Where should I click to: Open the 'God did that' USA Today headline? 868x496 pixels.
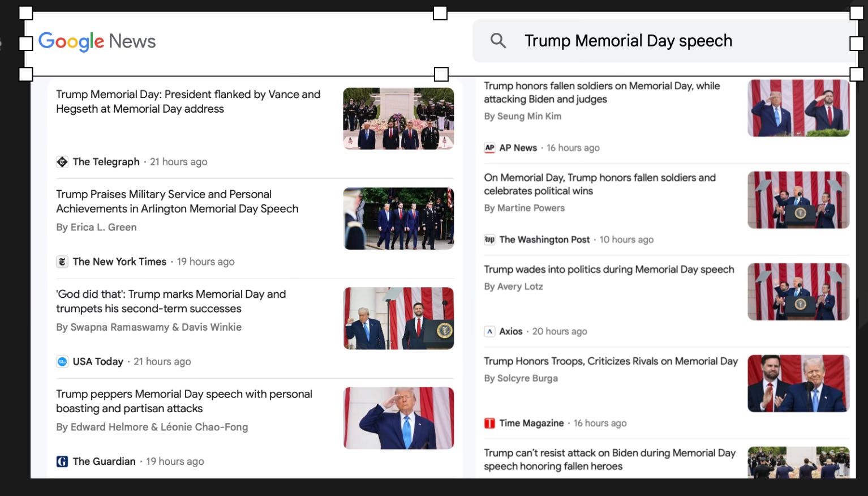point(171,301)
